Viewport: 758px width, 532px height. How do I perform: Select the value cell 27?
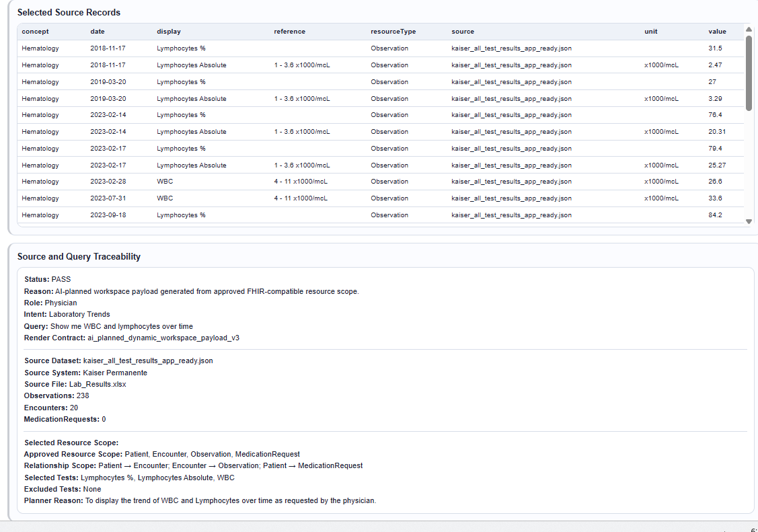(x=712, y=81)
